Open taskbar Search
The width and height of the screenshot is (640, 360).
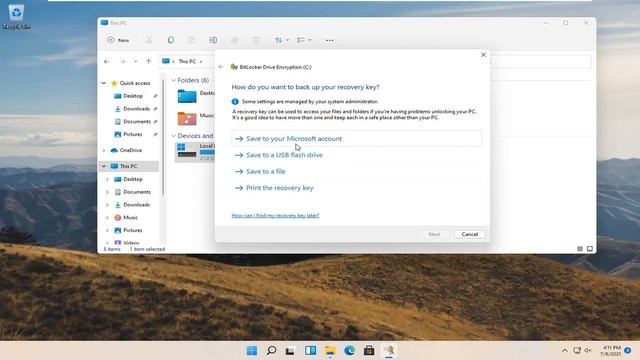(271, 351)
